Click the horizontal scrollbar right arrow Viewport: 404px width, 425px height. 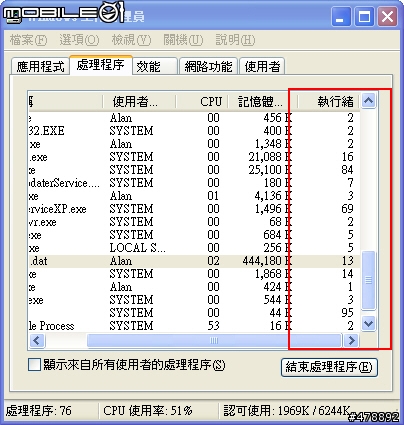coord(351,340)
